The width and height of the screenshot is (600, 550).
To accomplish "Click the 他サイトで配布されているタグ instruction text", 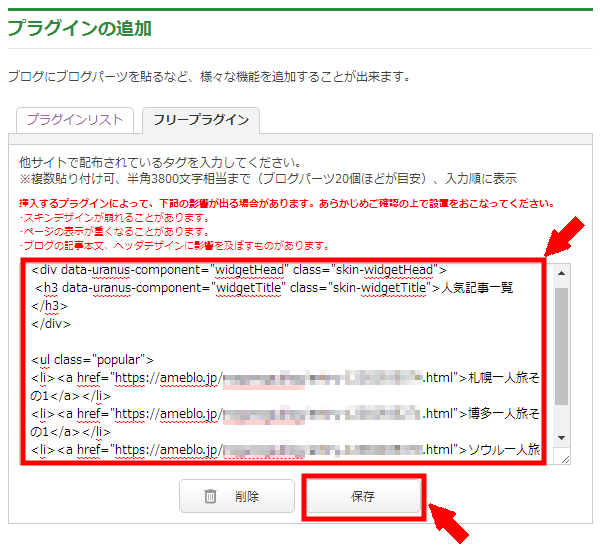I will point(160,163).
